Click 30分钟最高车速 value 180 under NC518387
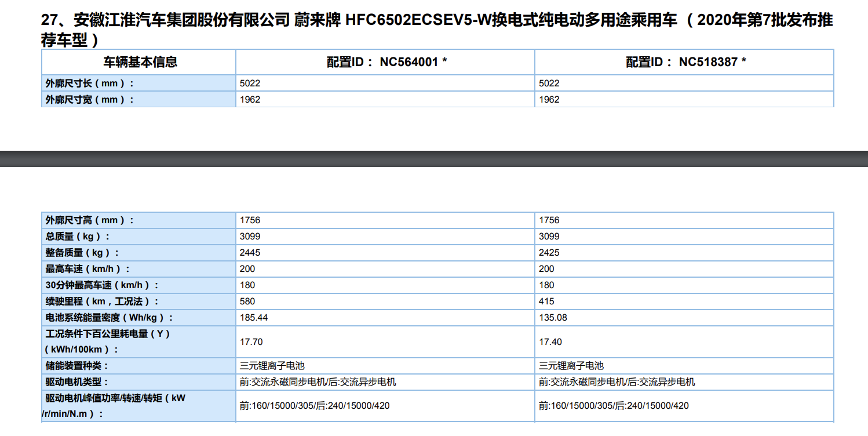Screen dimensions: 868x436 [x=546, y=285]
